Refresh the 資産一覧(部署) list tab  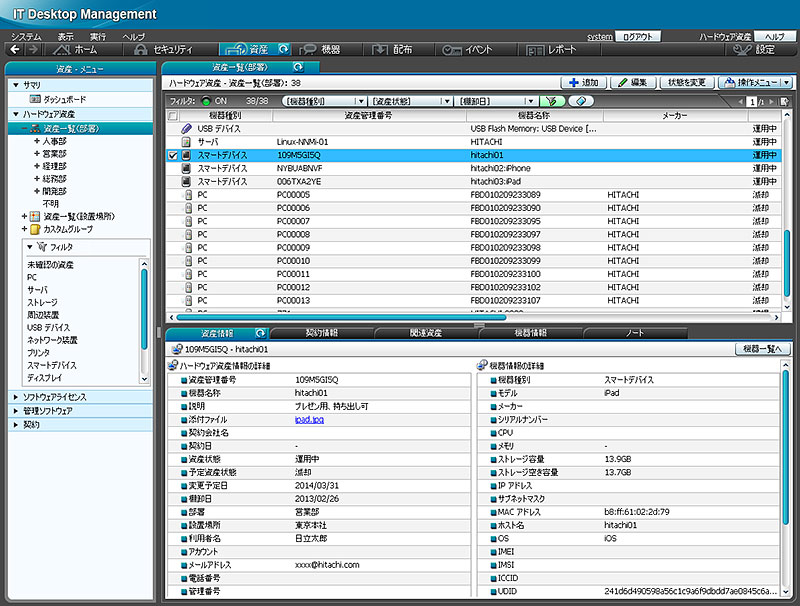click(298, 66)
